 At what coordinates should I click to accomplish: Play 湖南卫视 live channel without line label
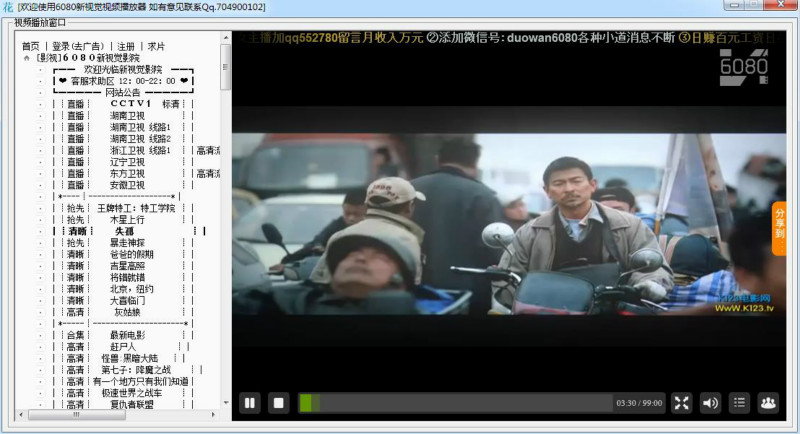tap(123, 116)
